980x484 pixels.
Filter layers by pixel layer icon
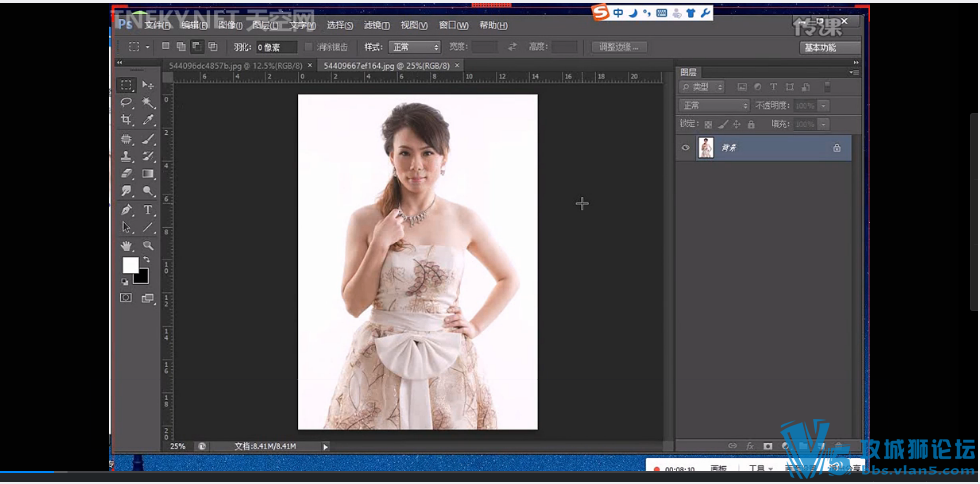742,87
